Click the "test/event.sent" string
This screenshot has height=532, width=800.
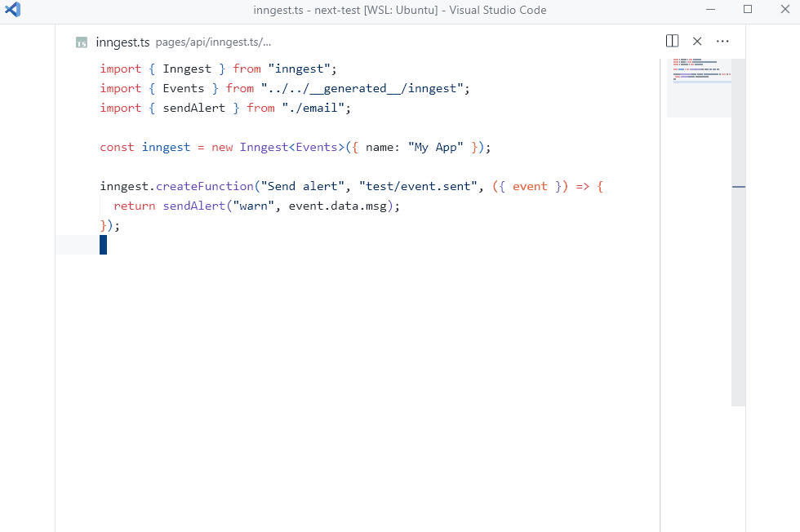pyautogui.click(x=418, y=186)
